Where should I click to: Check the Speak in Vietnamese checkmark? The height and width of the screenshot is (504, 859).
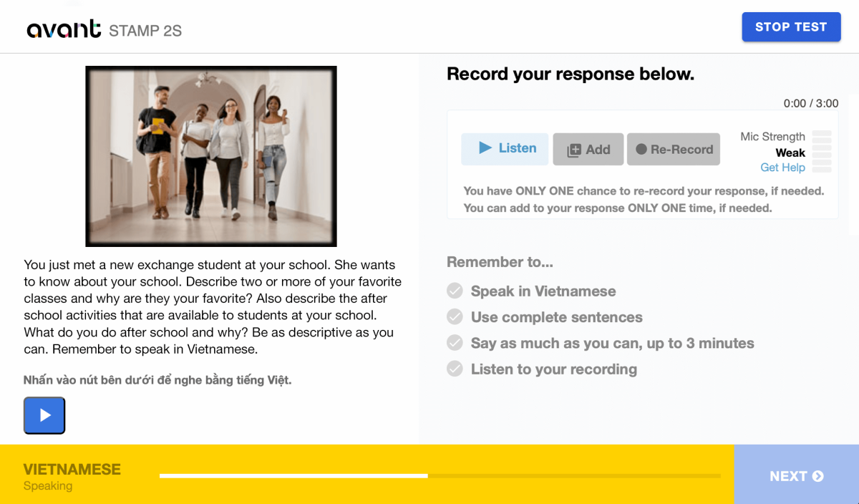(455, 291)
